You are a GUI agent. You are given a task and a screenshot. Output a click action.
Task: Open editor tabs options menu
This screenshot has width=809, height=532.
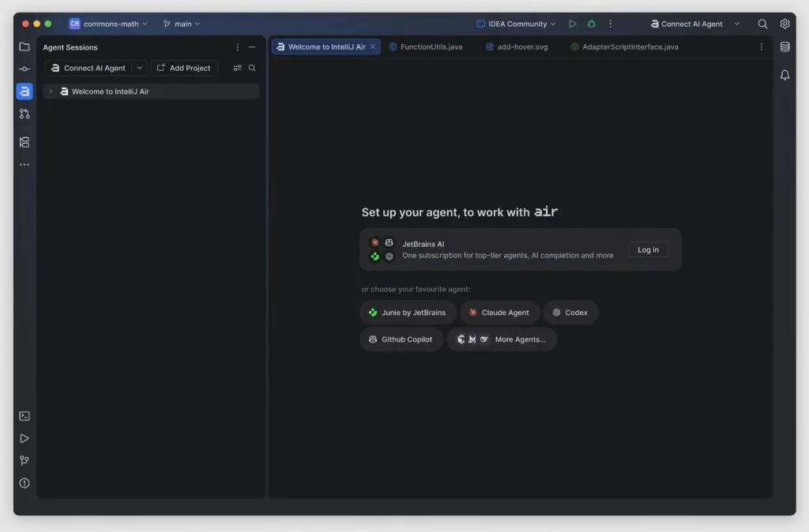(762, 47)
